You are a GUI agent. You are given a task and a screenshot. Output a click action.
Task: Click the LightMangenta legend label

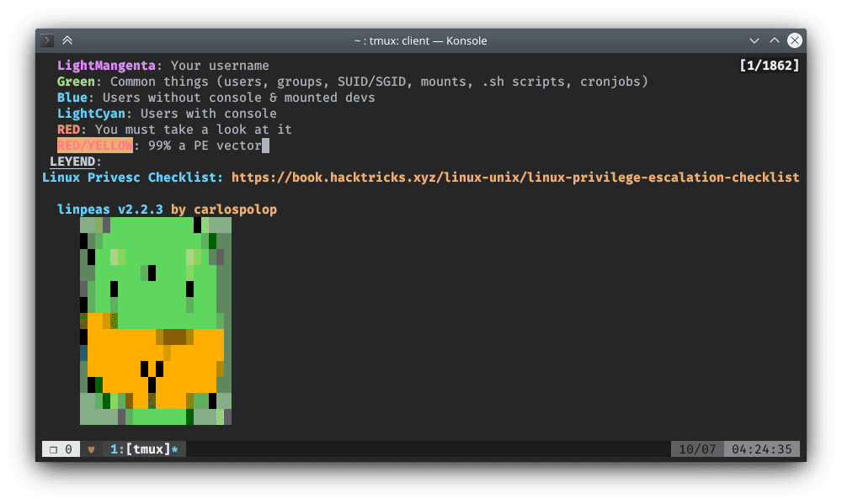[x=110, y=66]
